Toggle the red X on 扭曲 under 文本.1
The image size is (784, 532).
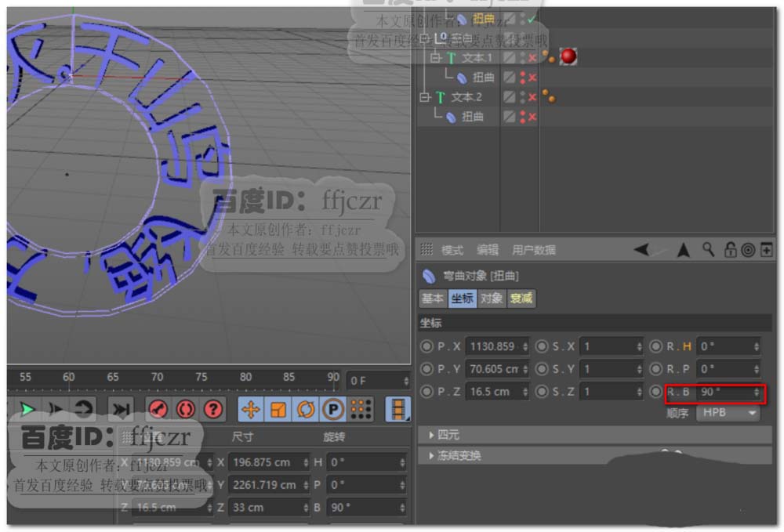[x=532, y=78]
